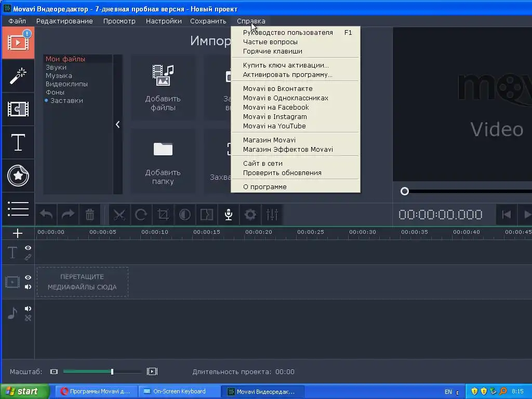
Task: Open Магазин Movavi entry
Action: pos(296,140)
